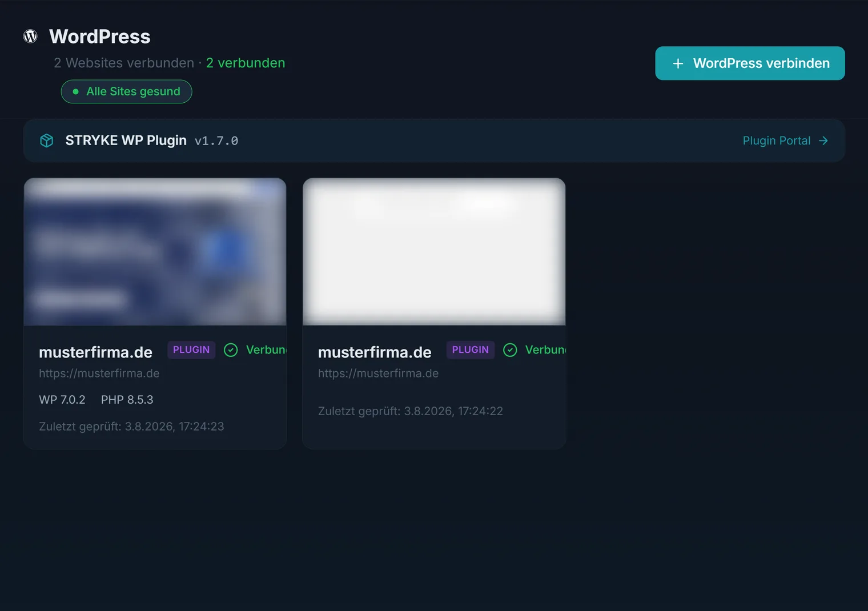Click the WordPress logo icon in header
The height and width of the screenshot is (611, 868).
pos(30,37)
